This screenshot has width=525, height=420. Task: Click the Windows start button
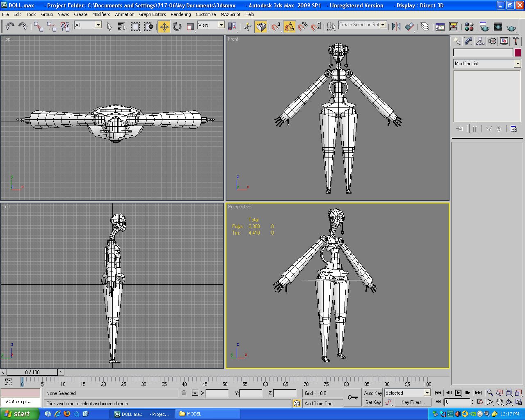coord(20,414)
